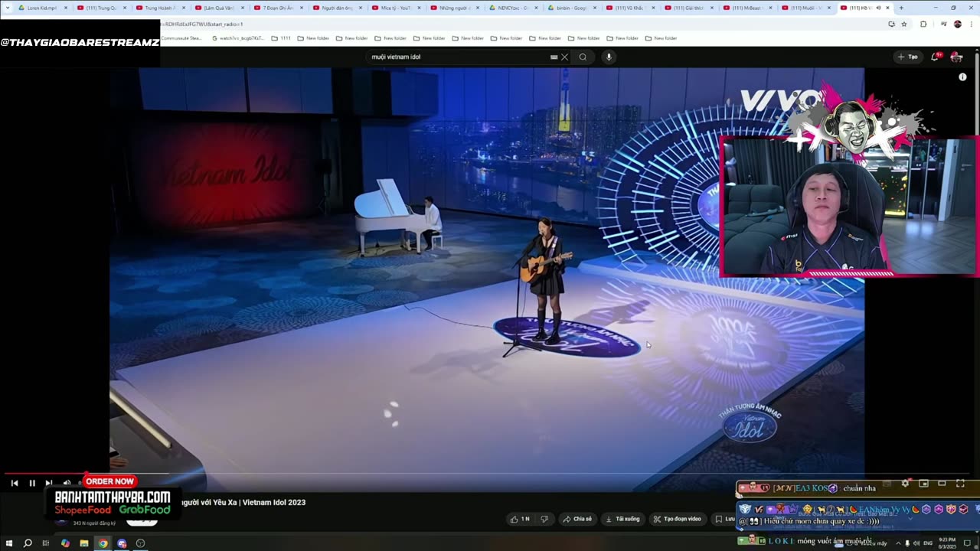Like the video (1 N)
The width and height of the screenshot is (980, 551).
[x=520, y=519]
